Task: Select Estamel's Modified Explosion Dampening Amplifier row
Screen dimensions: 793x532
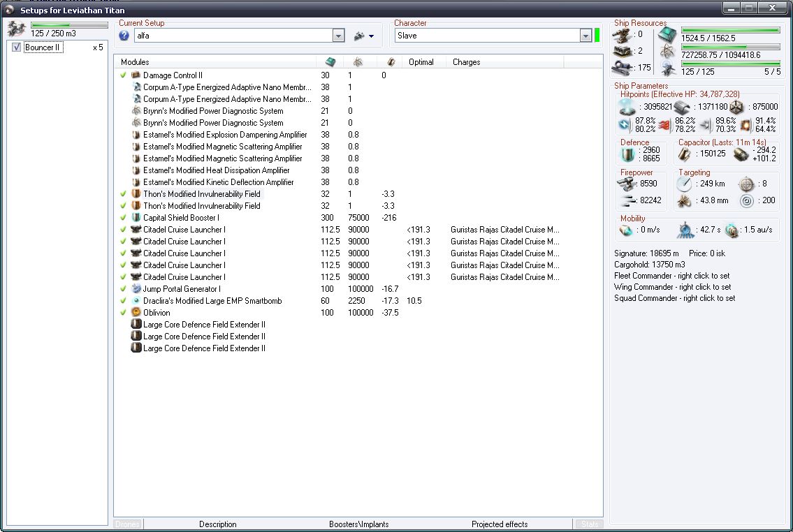Action: [x=224, y=135]
